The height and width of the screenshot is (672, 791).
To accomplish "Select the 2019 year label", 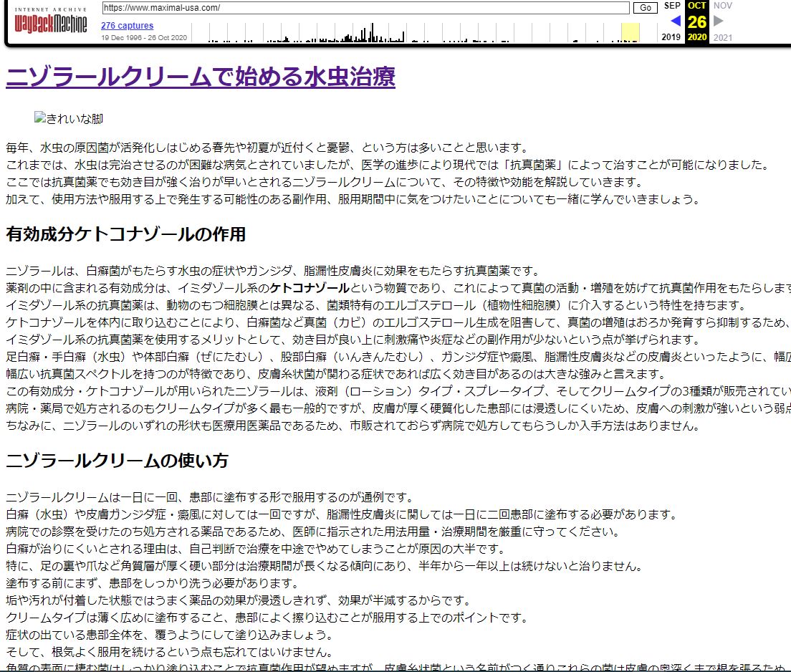I will click(x=671, y=37).
